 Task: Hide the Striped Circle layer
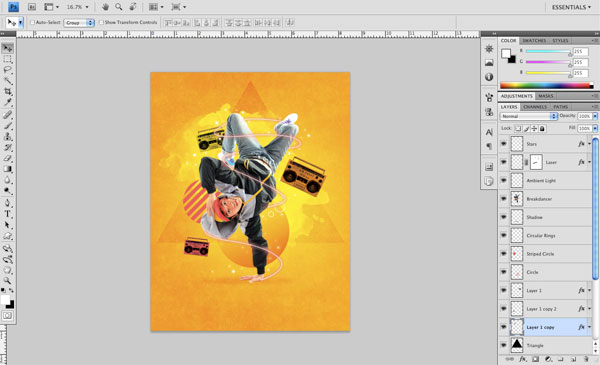pyautogui.click(x=504, y=254)
